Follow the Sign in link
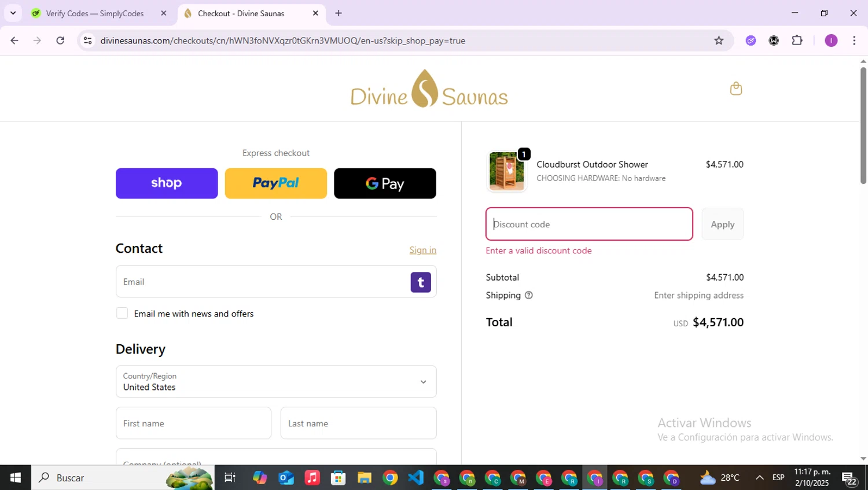Screen dimensions: 868x490 pyautogui.click(x=423, y=250)
